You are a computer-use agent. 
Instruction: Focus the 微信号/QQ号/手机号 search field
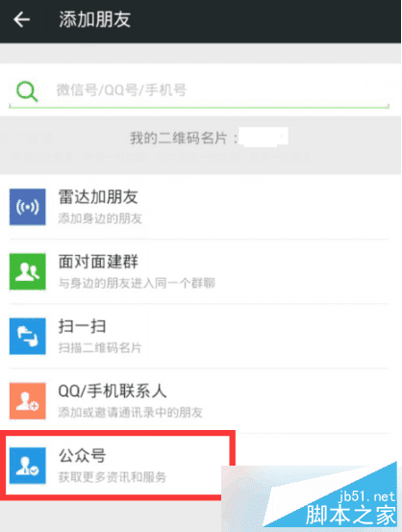pyautogui.click(x=199, y=90)
